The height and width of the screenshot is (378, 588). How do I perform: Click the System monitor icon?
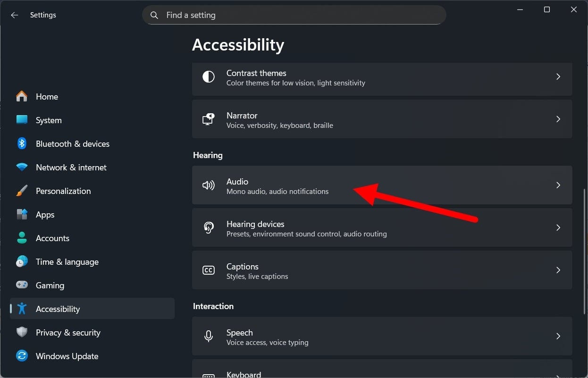(22, 120)
